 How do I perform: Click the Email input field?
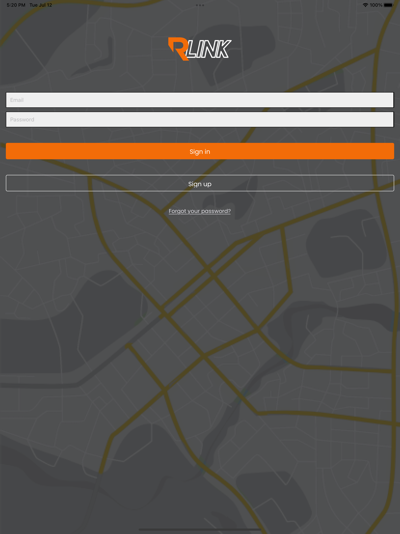pos(200,100)
